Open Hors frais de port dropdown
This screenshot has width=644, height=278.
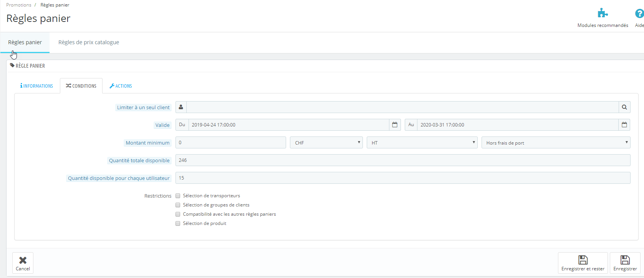point(556,143)
